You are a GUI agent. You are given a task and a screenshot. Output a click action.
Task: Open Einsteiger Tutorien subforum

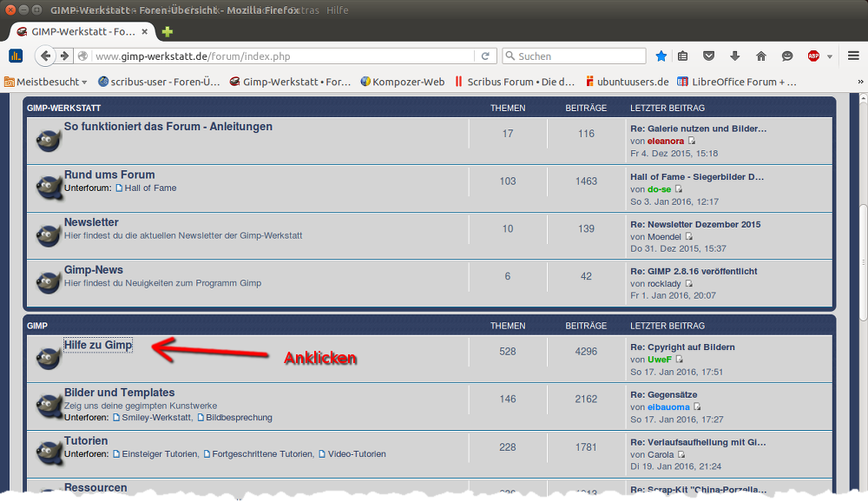pos(160,453)
